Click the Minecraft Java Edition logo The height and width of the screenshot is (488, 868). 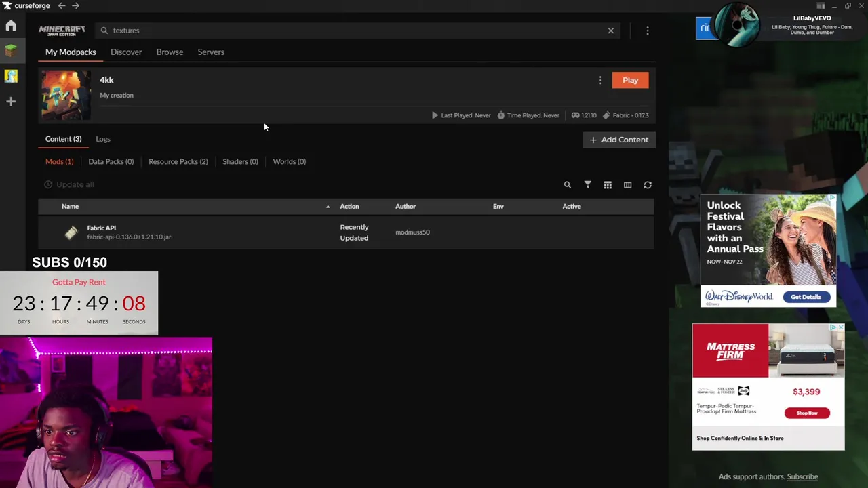point(62,30)
